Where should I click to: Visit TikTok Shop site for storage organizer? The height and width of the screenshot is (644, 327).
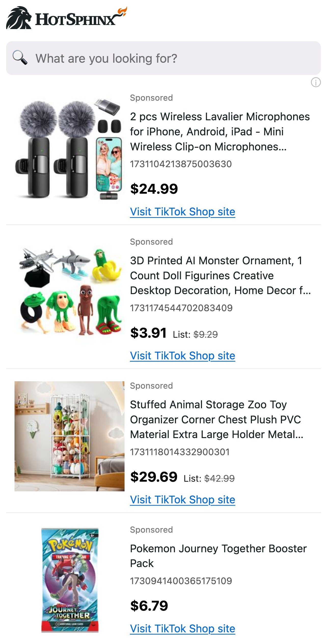(x=182, y=500)
